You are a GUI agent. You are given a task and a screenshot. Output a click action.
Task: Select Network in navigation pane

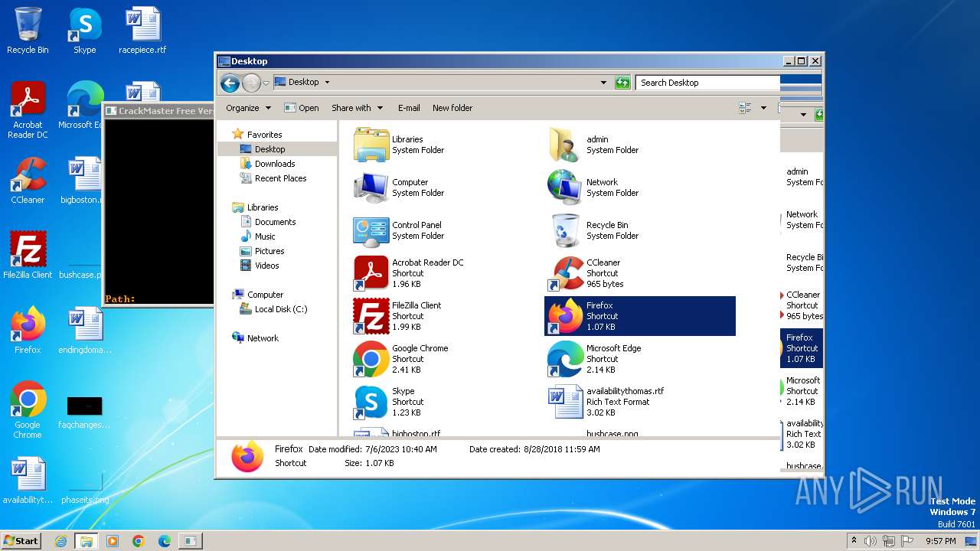tap(256, 338)
